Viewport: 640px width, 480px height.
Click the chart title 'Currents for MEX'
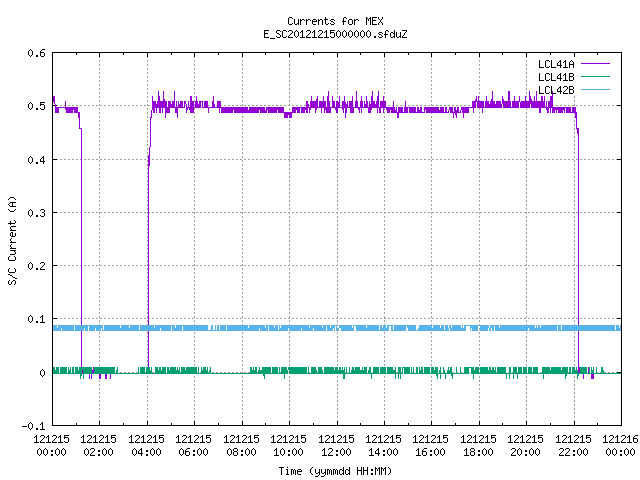[x=335, y=21]
